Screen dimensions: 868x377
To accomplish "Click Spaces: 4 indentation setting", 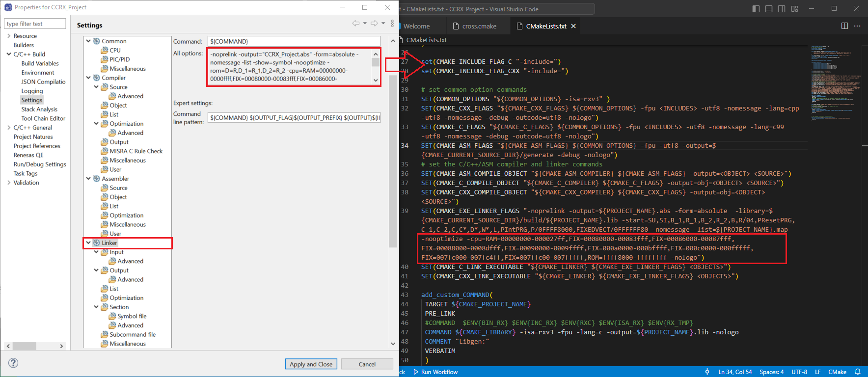I will pos(772,372).
